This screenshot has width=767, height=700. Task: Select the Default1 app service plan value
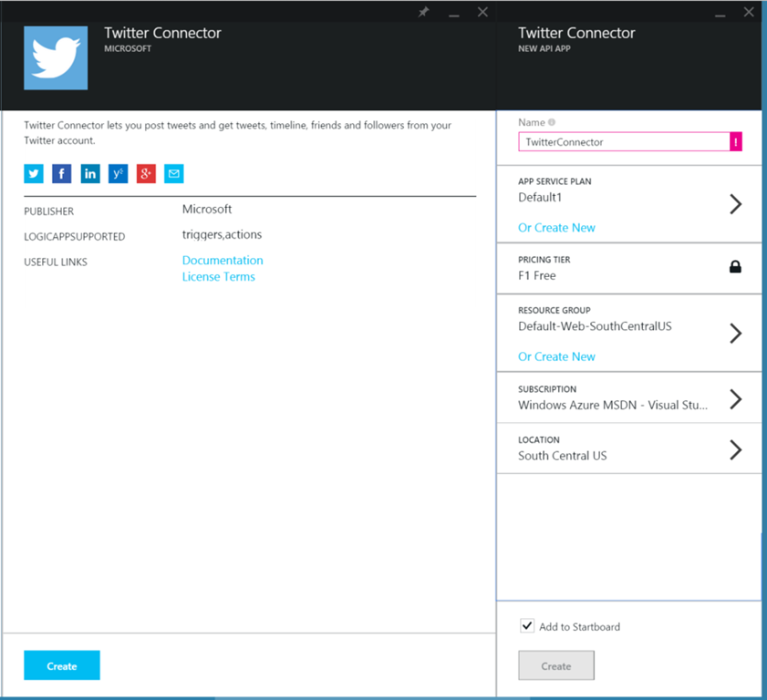[x=540, y=198]
